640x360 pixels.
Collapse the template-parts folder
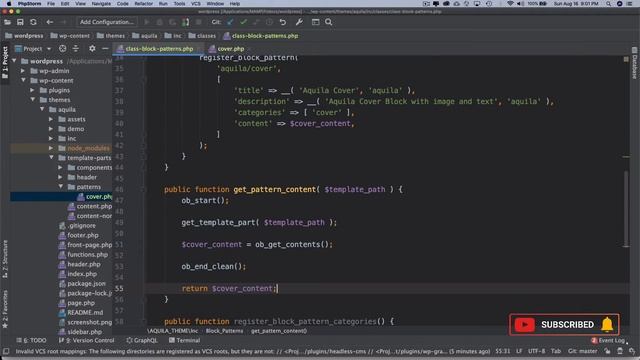tap(51, 158)
